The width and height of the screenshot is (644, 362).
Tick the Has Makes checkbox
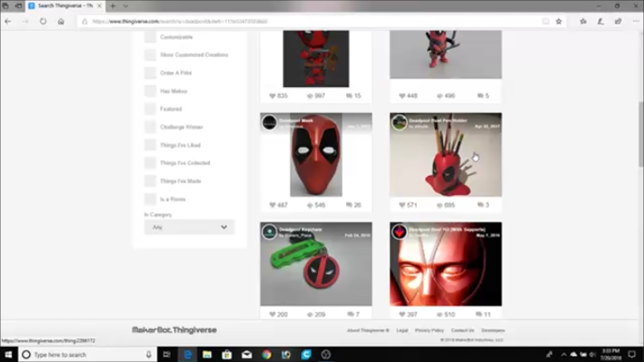[x=150, y=91]
